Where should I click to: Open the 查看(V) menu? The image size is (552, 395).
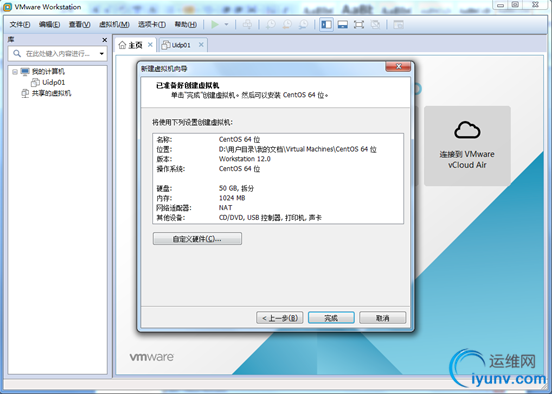point(79,24)
